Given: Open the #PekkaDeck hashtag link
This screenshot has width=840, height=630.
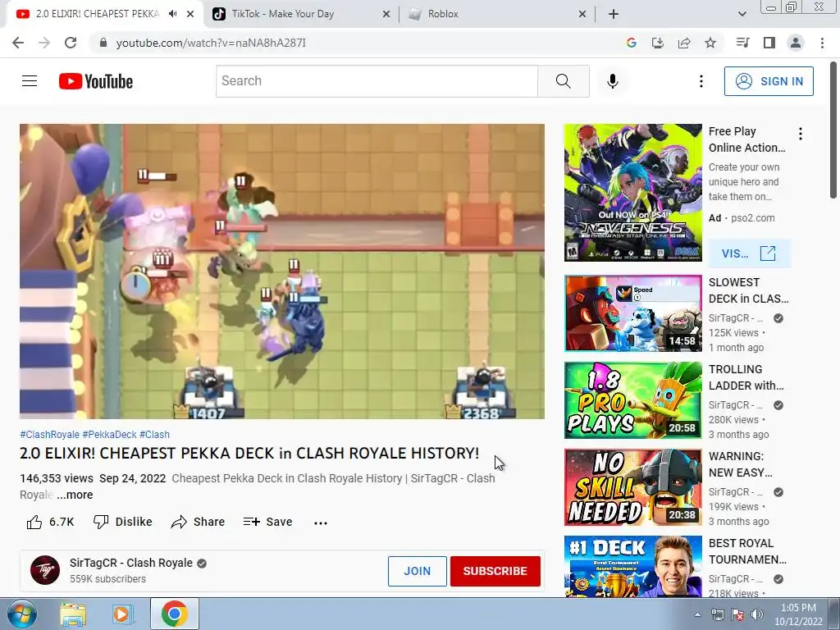Looking at the screenshot, I should pyautogui.click(x=109, y=435).
